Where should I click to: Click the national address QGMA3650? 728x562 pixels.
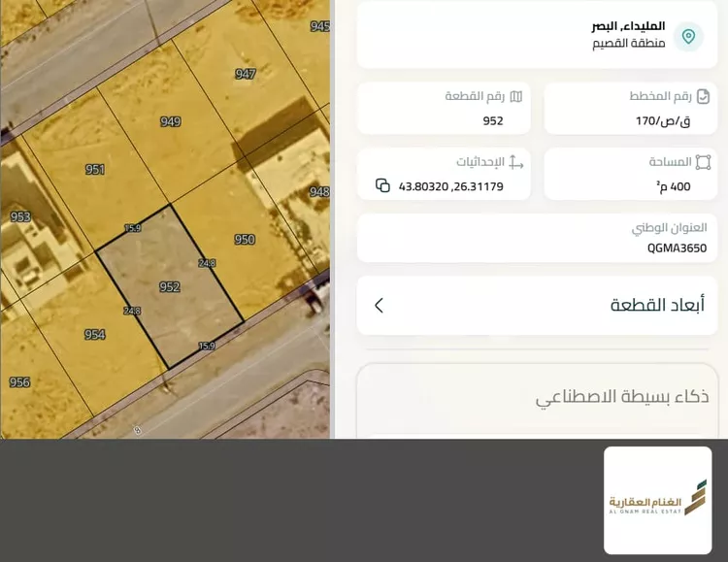(677, 248)
